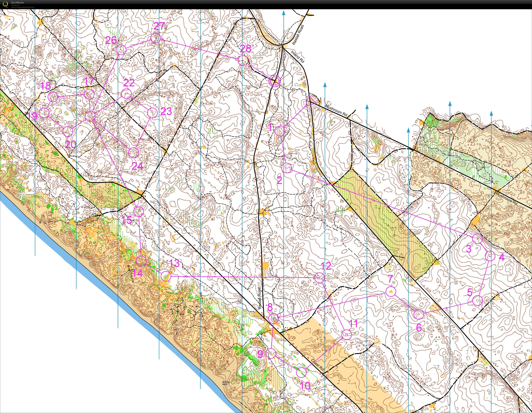Click the Restall Road label near control 8
The height and width of the screenshot is (413, 532).
coord(260,298)
